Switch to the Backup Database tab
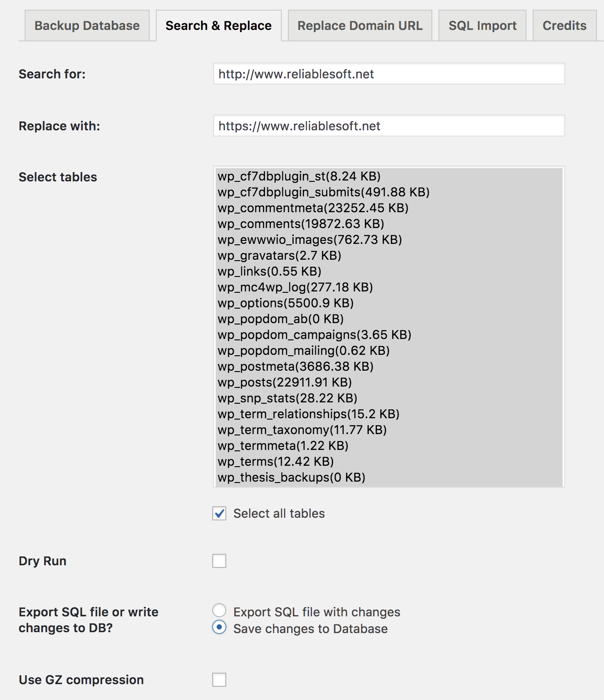Viewport: 604px width, 700px height. click(87, 25)
